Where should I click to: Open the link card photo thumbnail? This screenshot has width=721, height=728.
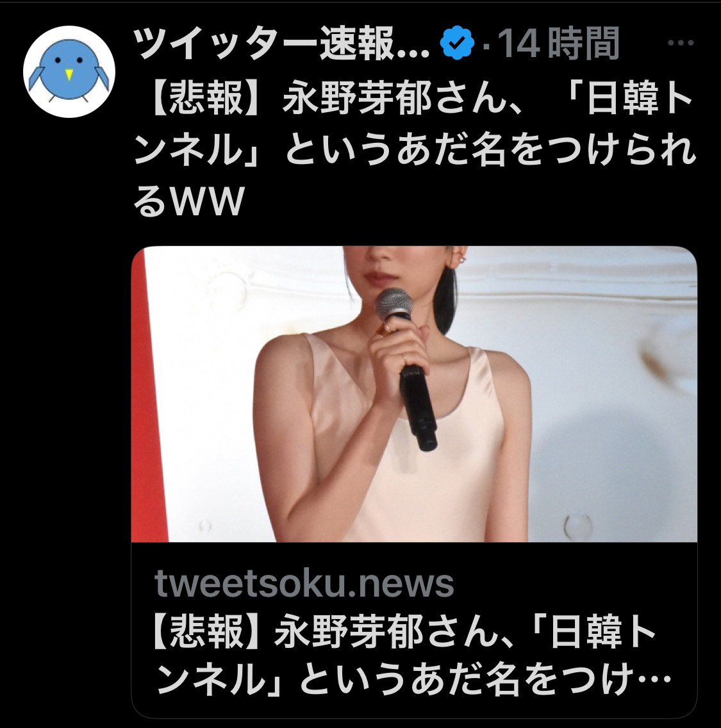[x=414, y=393]
